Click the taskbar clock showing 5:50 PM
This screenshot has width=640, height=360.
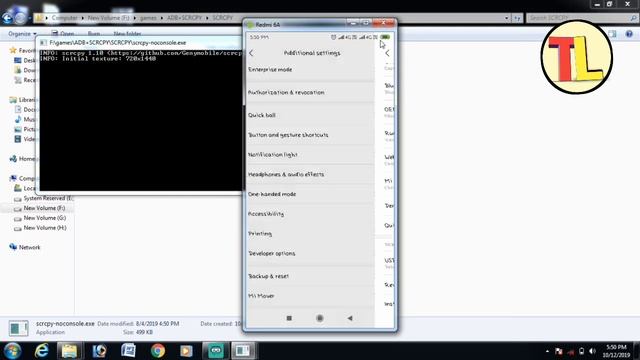pyautogui.click(x=616, y=351)
